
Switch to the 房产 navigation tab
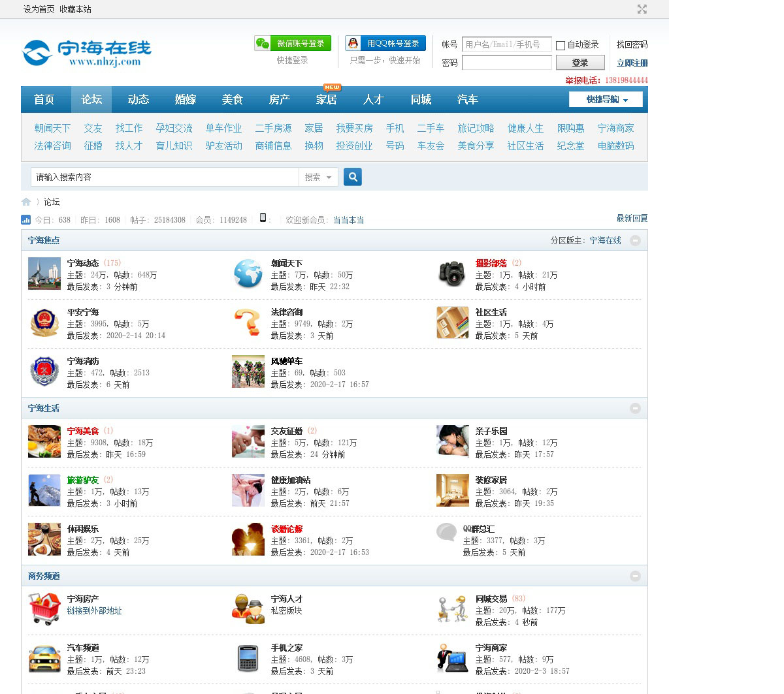point(279,99)
